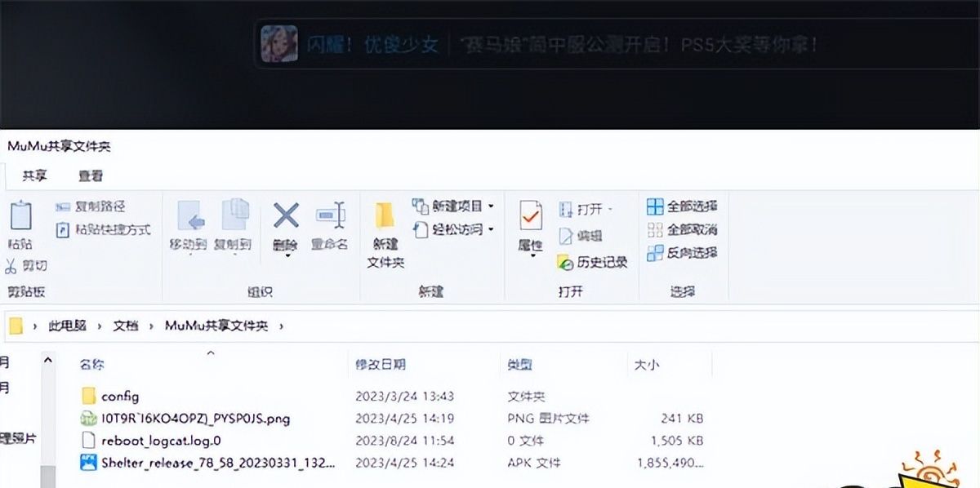
Task: Click the APK 文件 type cell
Action: 534,463
